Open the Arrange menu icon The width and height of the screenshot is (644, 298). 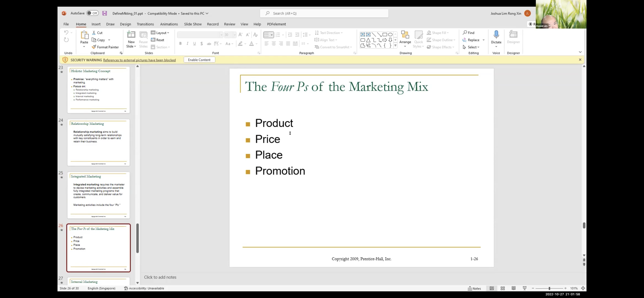coord(405,34)
